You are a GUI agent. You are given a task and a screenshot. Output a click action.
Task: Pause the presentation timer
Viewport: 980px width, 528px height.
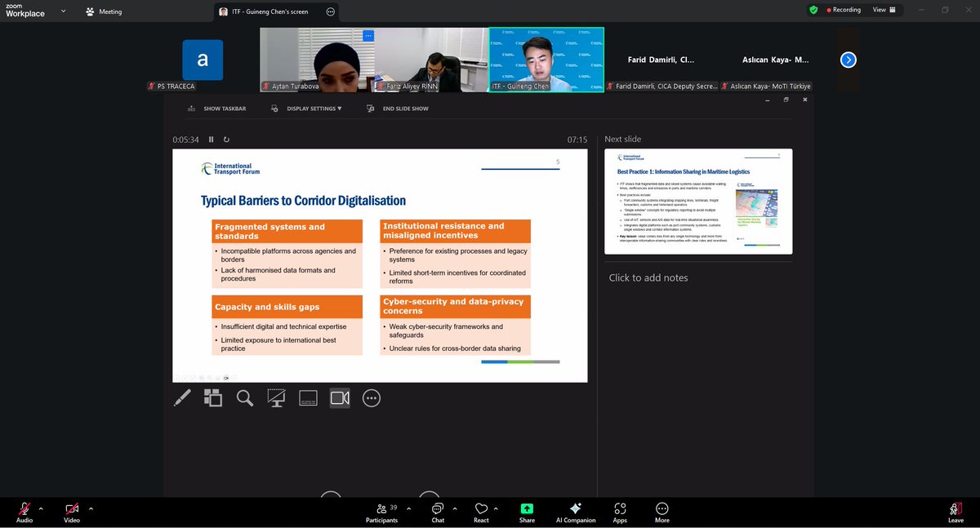(211, 140)
